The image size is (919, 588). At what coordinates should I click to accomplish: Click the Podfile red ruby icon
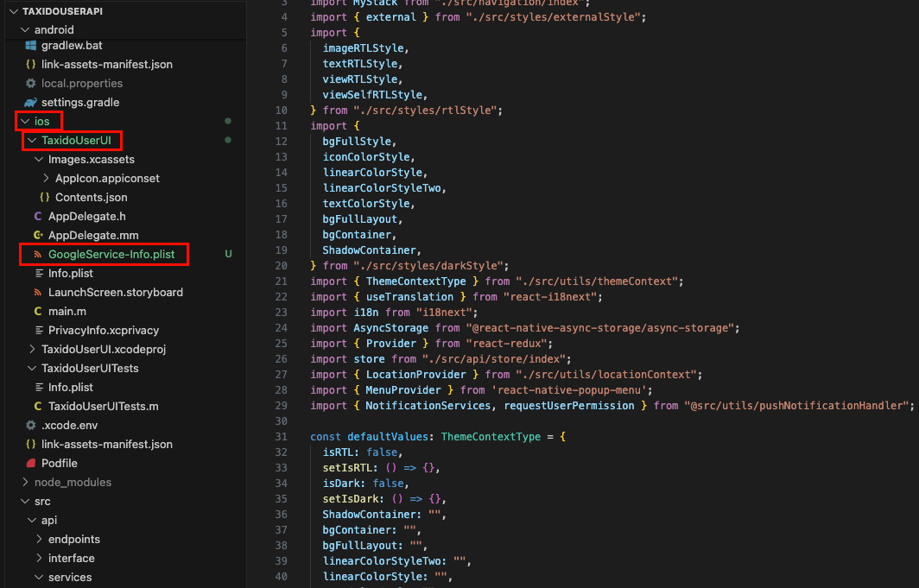point(31,464)
